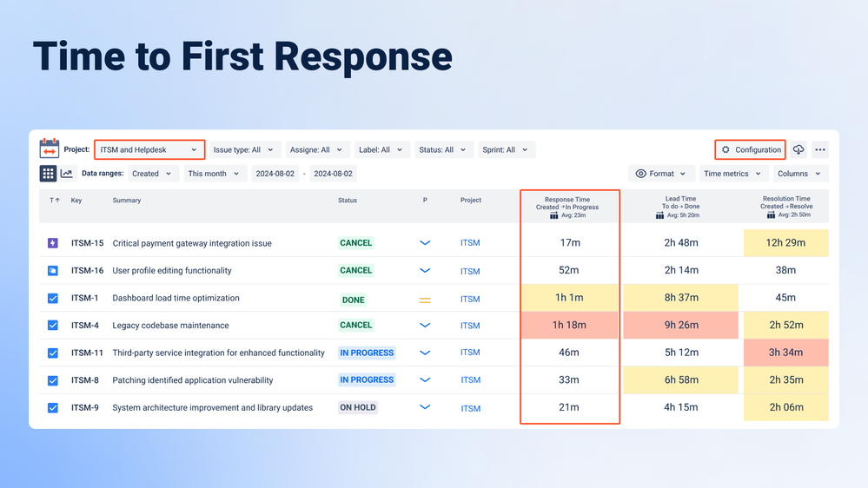Open the Time metrics dropdown
This screenshot has width=868, height=488.
click(x=732, y=173)
